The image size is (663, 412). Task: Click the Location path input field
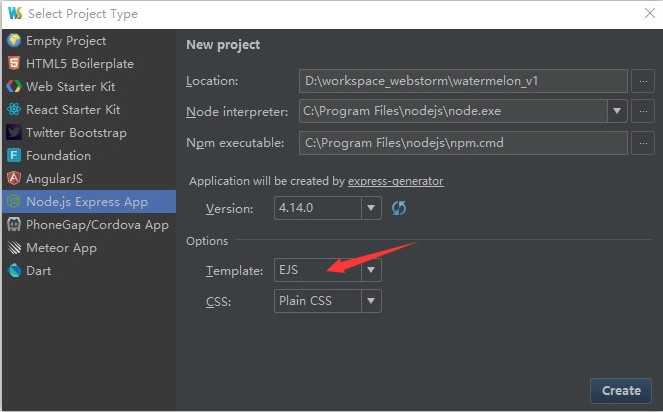click(x=463, y=81)
